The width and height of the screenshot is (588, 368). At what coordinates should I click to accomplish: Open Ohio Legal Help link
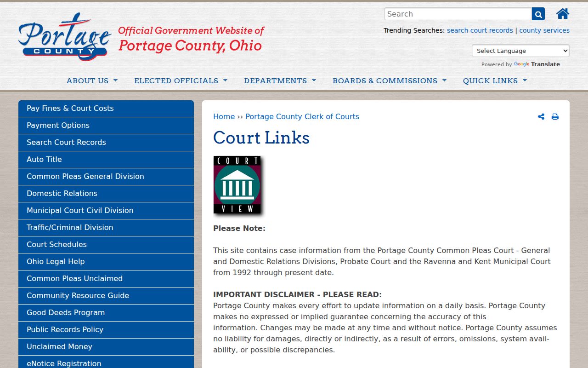pyautogui.click(x=106, y=262)
